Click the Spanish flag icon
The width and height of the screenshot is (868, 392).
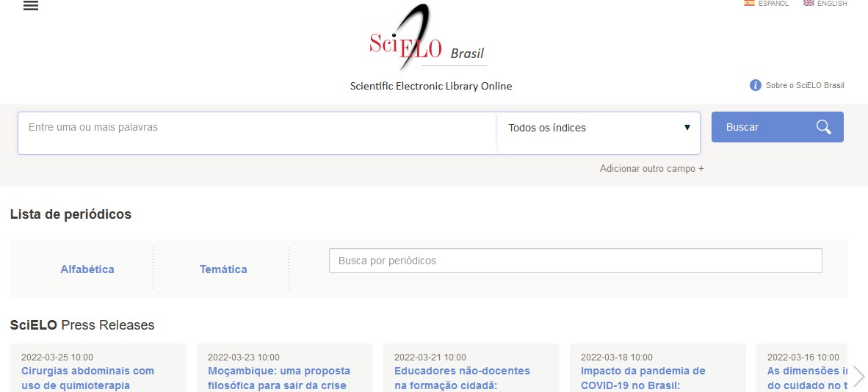point(749,3)
